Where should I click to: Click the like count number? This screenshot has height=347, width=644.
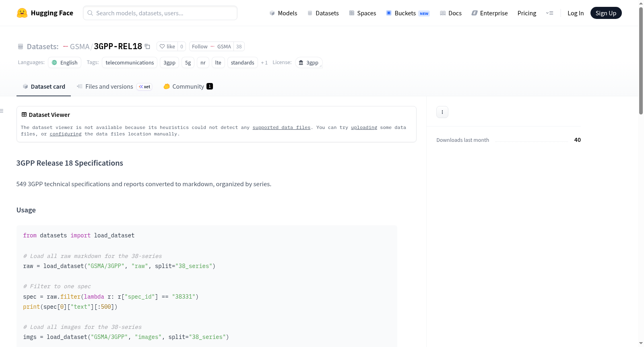182,46
